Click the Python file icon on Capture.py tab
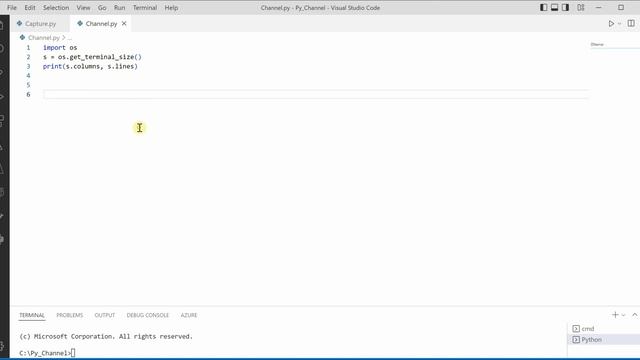640x360 pixels. point(19,24)
